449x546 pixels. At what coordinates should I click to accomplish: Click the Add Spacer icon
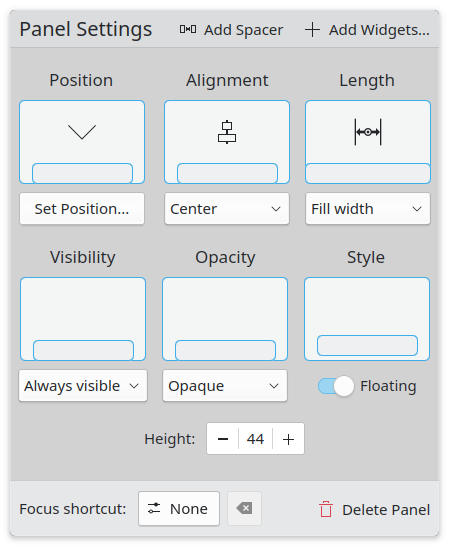point(188,29)
